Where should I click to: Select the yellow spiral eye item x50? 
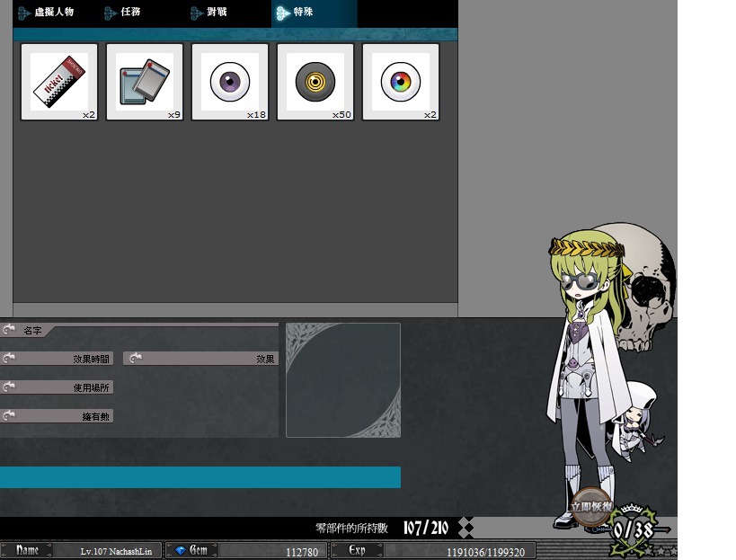pos(315,82)
